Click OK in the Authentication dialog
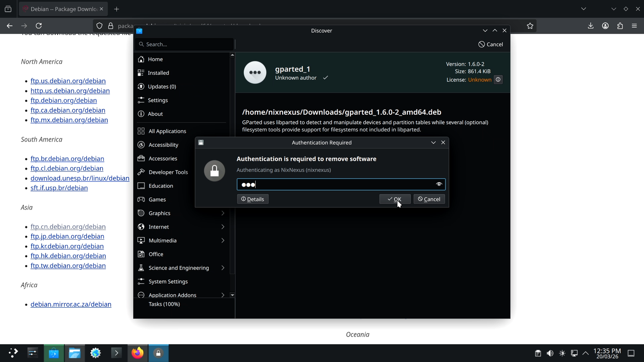Screen dimensions: 644x362 click(395, 199)
